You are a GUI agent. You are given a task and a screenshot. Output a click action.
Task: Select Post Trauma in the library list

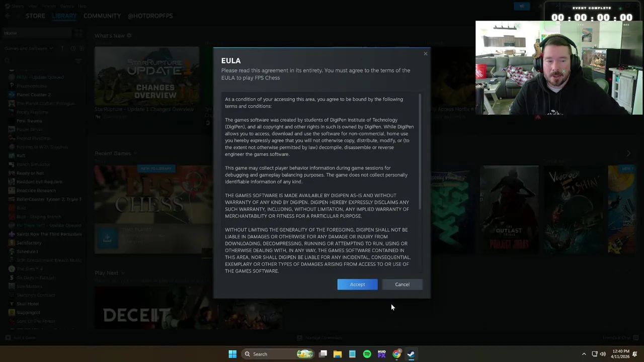29,121
